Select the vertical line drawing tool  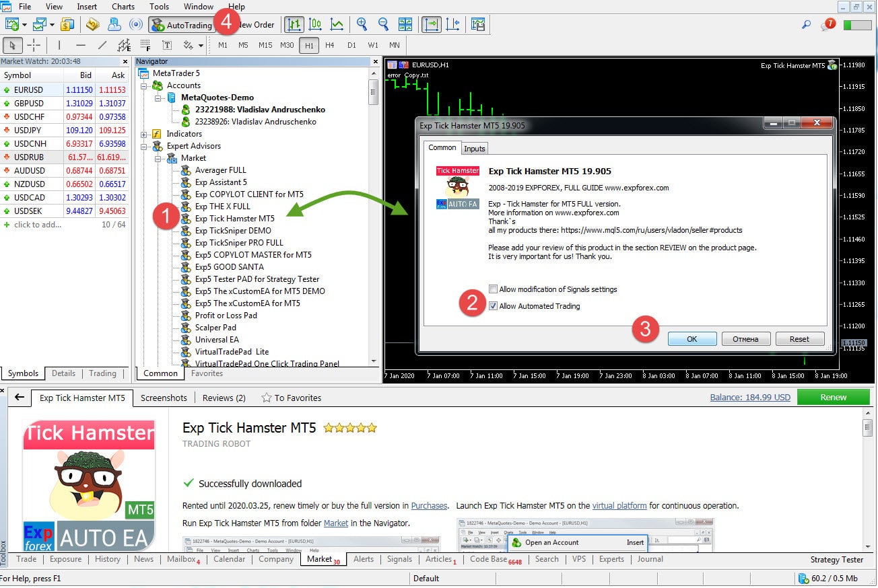pos(59,45)
